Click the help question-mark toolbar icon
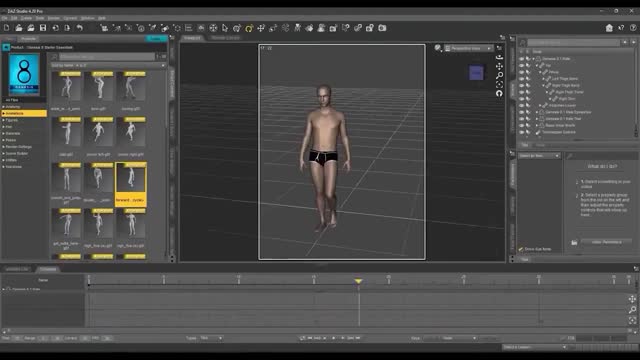 point(633,28)
